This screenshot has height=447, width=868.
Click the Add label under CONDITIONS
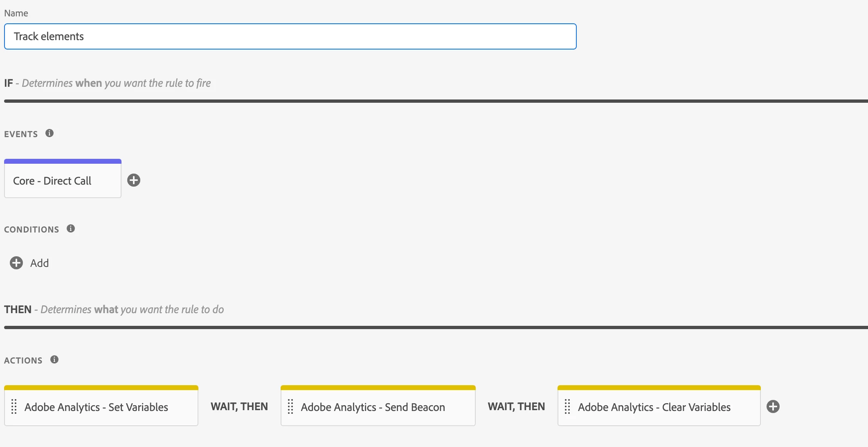point(39,263)
